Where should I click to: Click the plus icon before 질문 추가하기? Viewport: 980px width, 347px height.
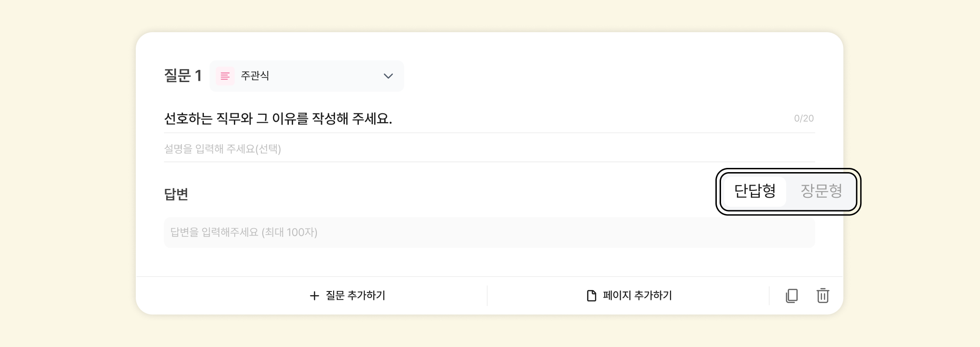[x=315, y=296]
